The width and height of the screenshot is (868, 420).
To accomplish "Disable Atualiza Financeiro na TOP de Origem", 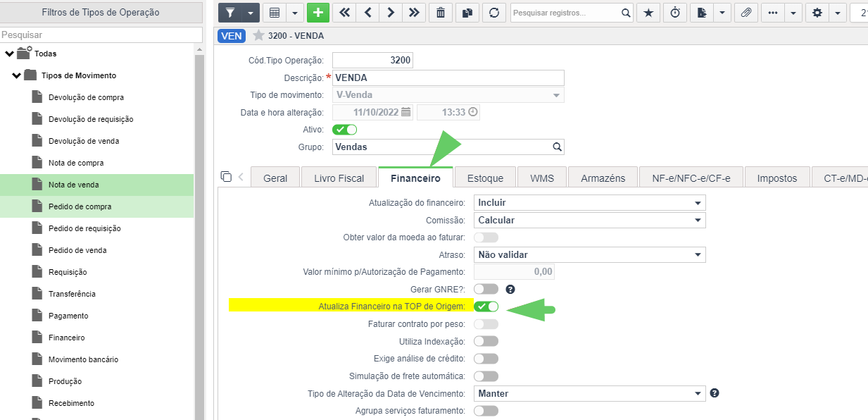I will point(486,307).
